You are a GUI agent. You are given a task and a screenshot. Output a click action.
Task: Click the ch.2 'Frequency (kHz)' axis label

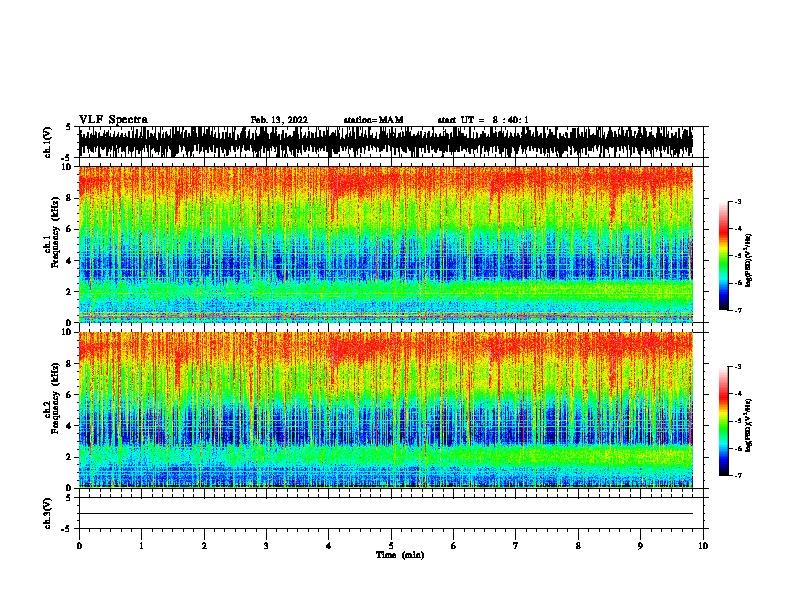point(55,398)
